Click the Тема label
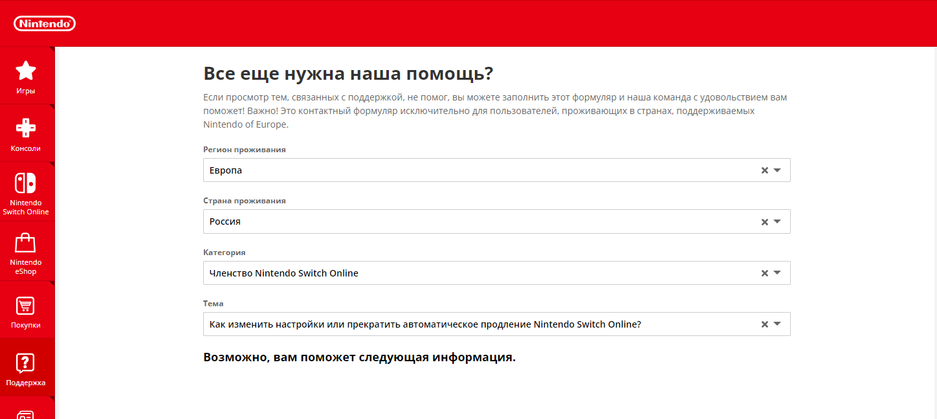 213,304
